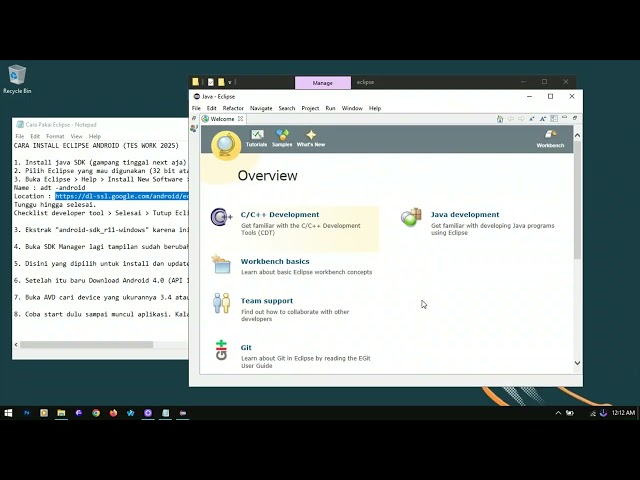This screenshot has height=480, width=640.
Task: Open the Team support link
Action: [x=267, y=301]
